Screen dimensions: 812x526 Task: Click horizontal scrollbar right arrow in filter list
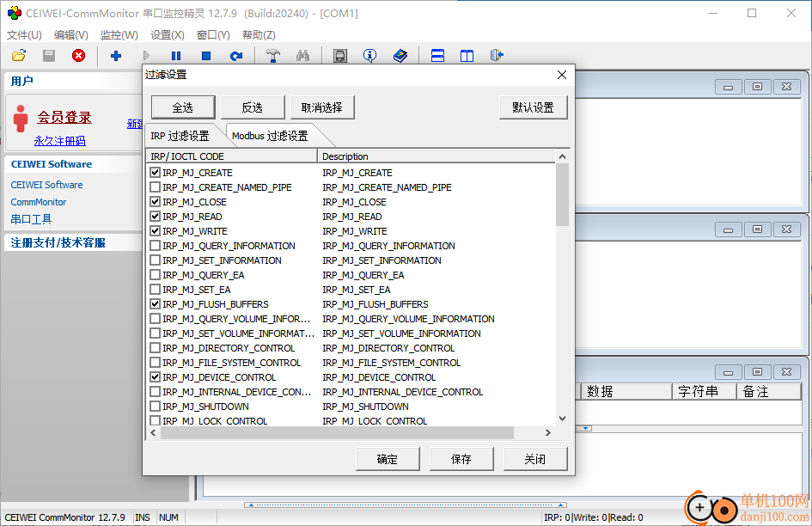(x=548, y=432)
